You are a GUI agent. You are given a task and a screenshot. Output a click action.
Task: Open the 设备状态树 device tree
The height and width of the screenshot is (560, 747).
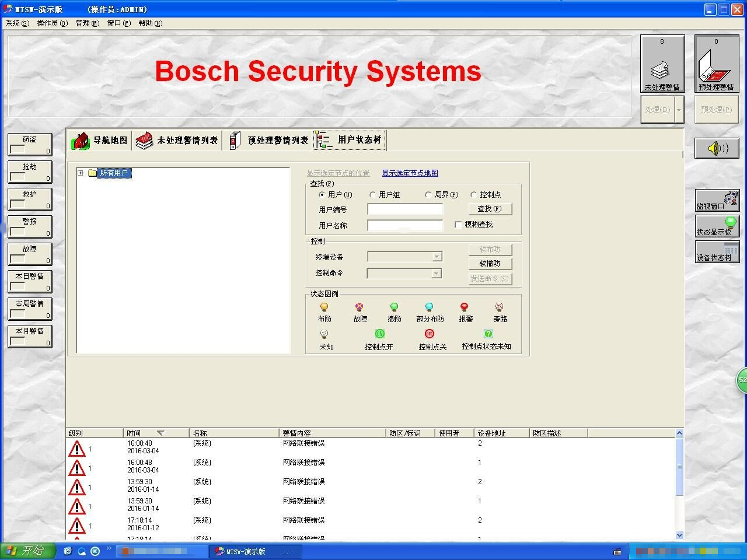tap(717, 251)
